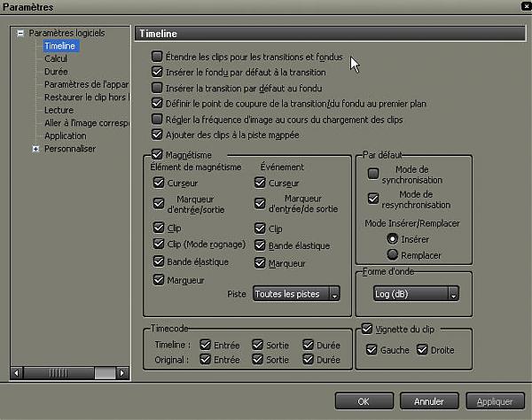Cancel with the Annuler button
532x420 pixels.
coord(429,401)
